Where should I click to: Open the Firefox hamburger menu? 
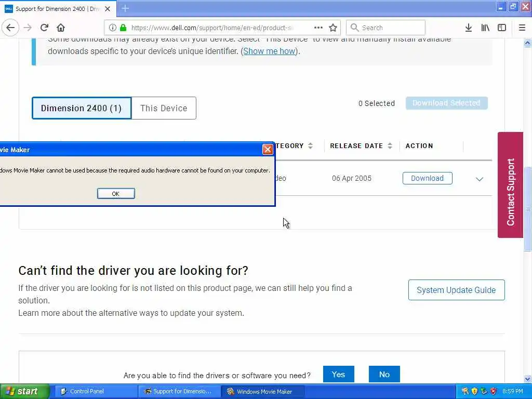[x=522, y=28]
